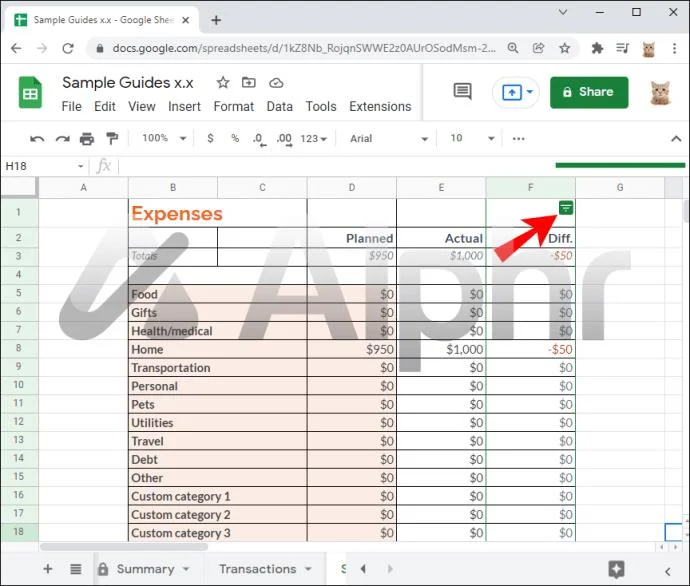Viewport: 690px width, 586px height.
Task: Click the green Share button
Action: click(x=589, y=92)
